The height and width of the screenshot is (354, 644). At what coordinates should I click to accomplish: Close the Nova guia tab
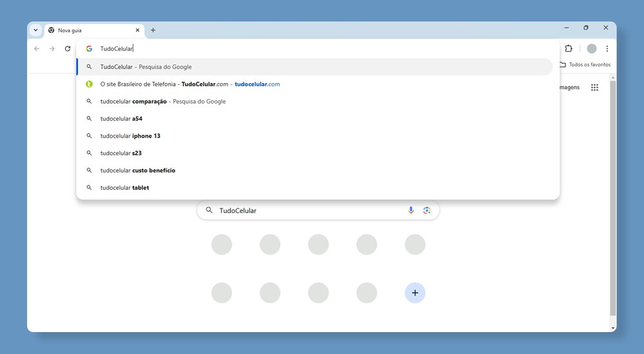click(137, 30)
